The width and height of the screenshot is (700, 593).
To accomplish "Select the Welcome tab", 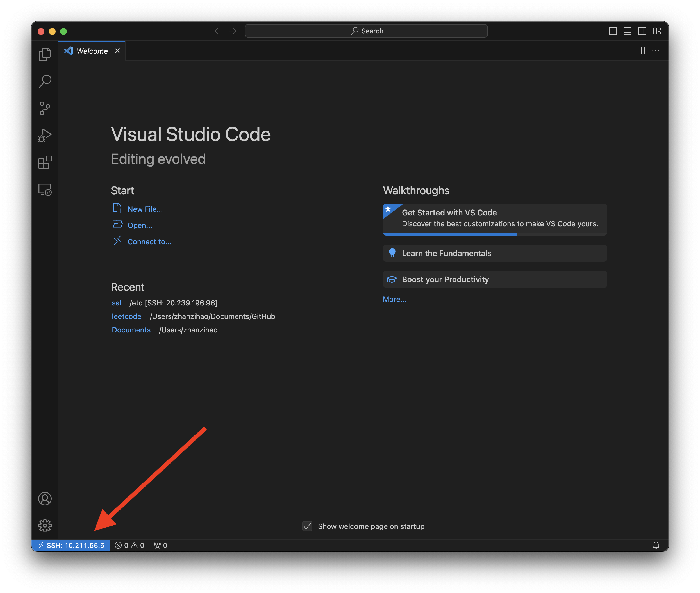I will point(92,51).
